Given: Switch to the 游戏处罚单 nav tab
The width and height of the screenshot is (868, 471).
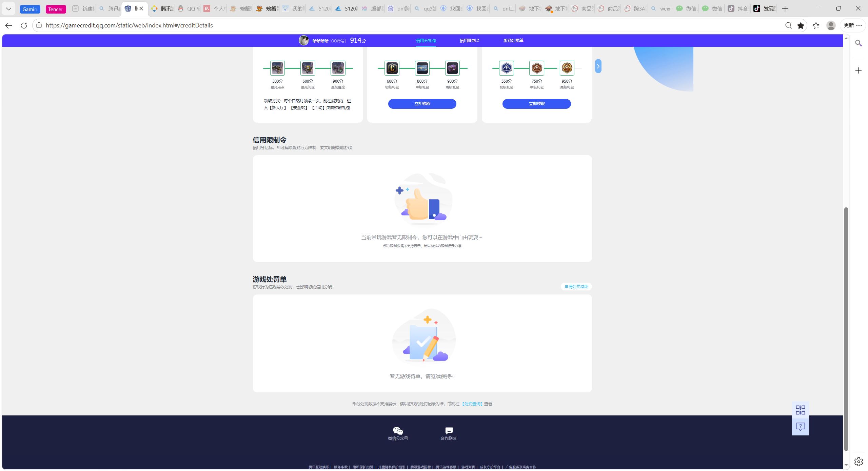Looking at the screenshot, I should pos(513,41).
